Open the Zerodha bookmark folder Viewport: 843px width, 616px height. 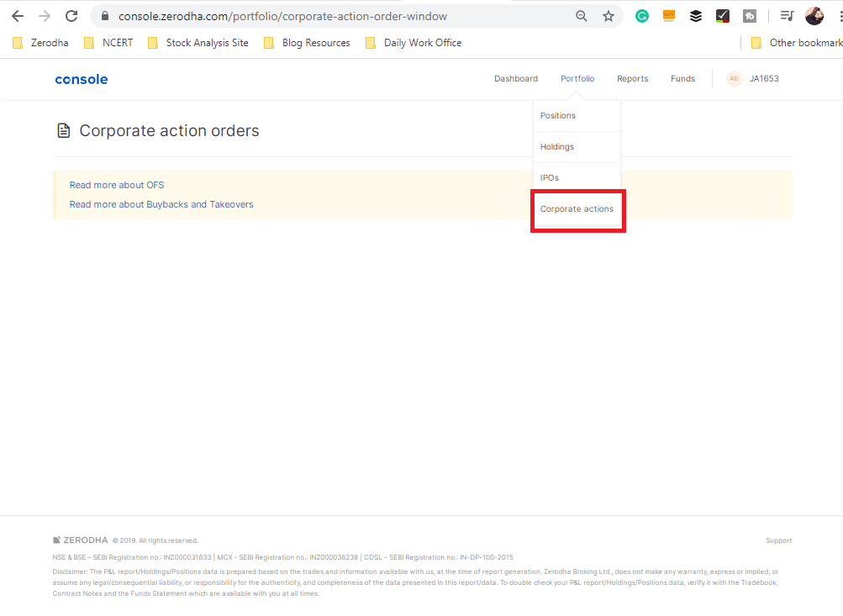41,43
